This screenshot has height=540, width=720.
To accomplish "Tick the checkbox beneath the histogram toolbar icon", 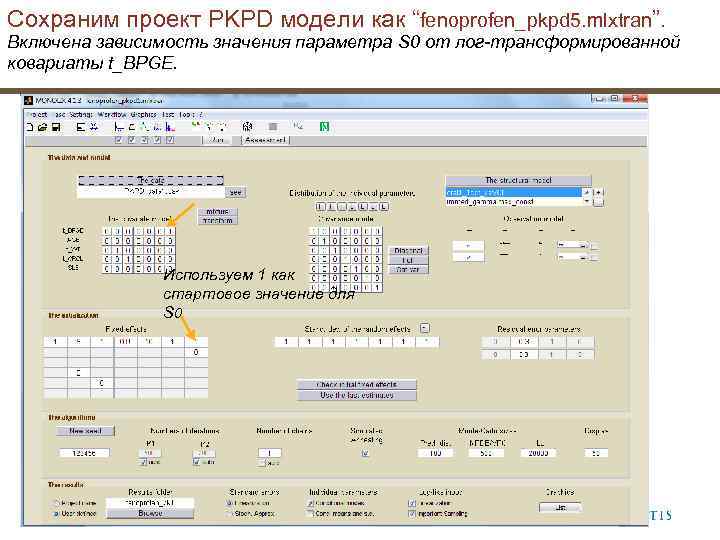I will [170, 140].
